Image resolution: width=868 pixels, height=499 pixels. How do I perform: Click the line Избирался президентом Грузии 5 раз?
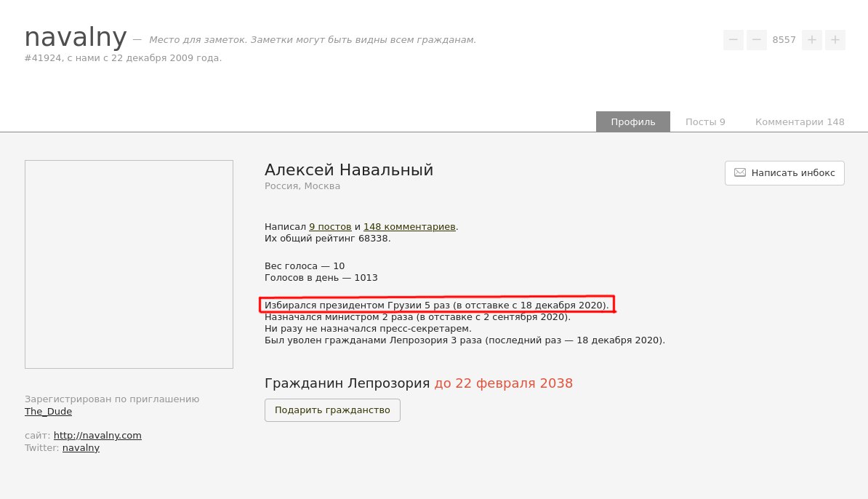tap(437, 306)
